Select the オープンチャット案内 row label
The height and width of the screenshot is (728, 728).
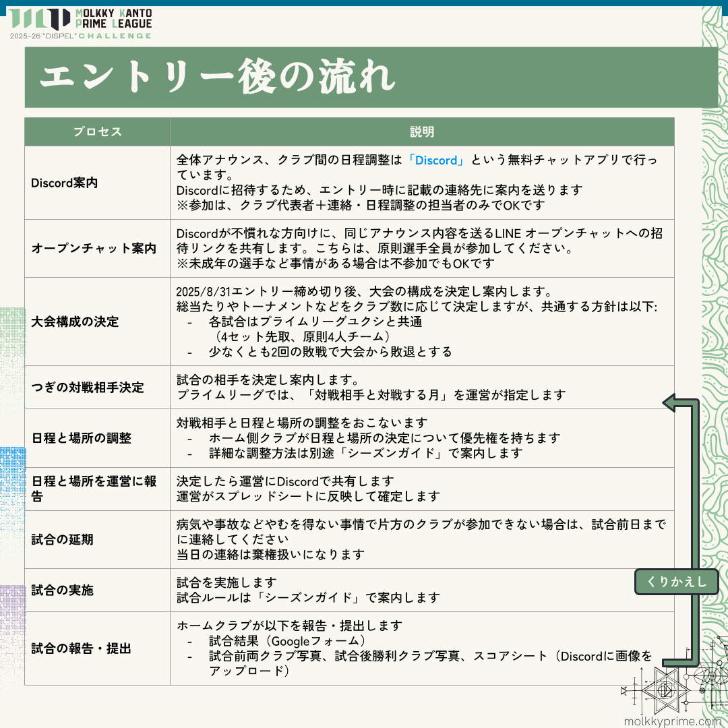coord(94,248)
